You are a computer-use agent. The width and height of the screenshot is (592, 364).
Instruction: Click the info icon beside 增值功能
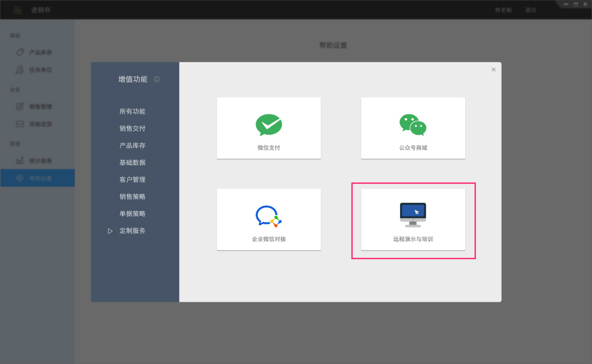pos(157,79)
